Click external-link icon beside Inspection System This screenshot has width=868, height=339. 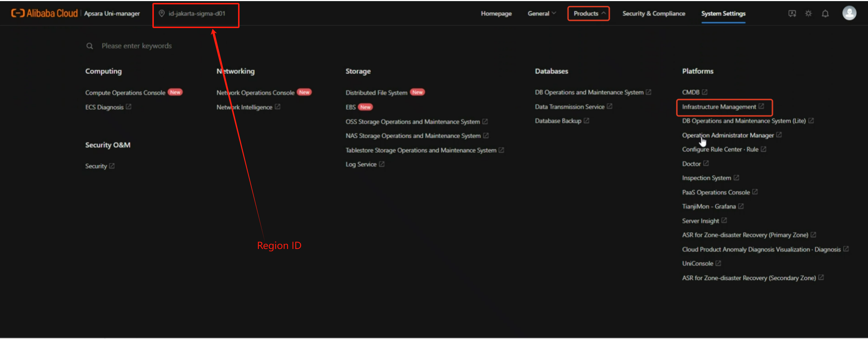point(736,178)
